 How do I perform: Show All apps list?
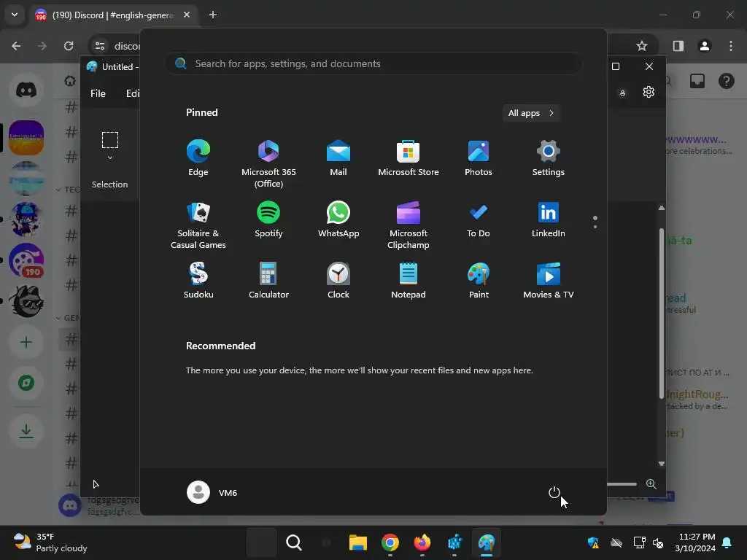tap(531, 113)
